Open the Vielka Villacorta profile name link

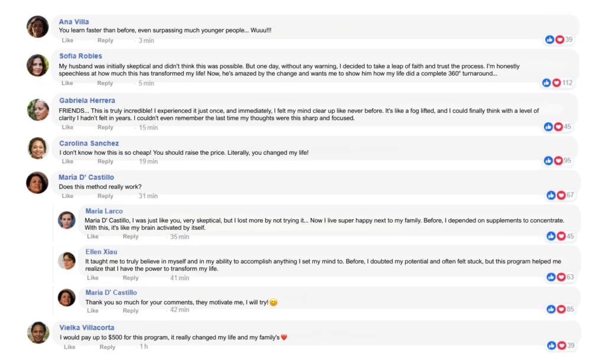(87, 327)
